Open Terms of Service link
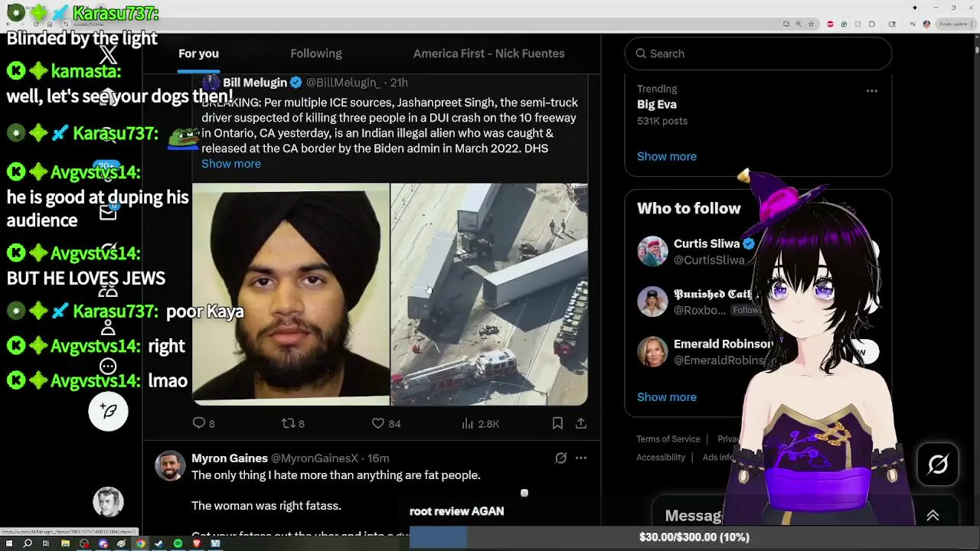 668,439
